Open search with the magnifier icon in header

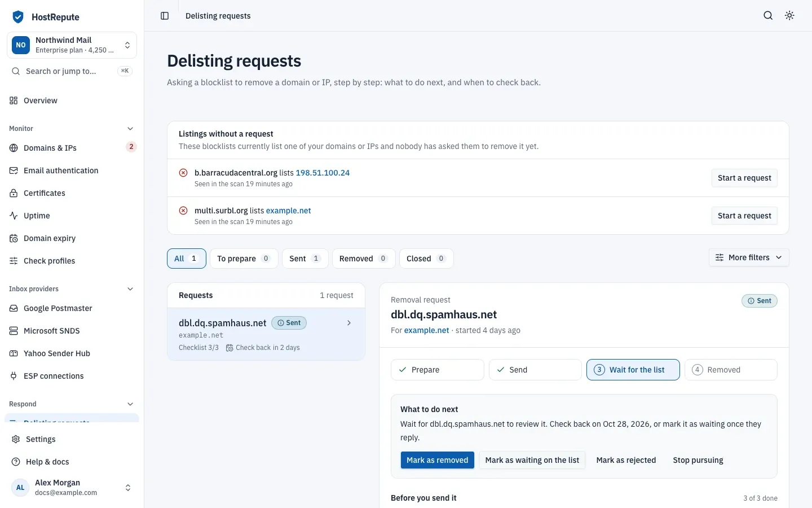pyautogui.click(x=768, y=16)
